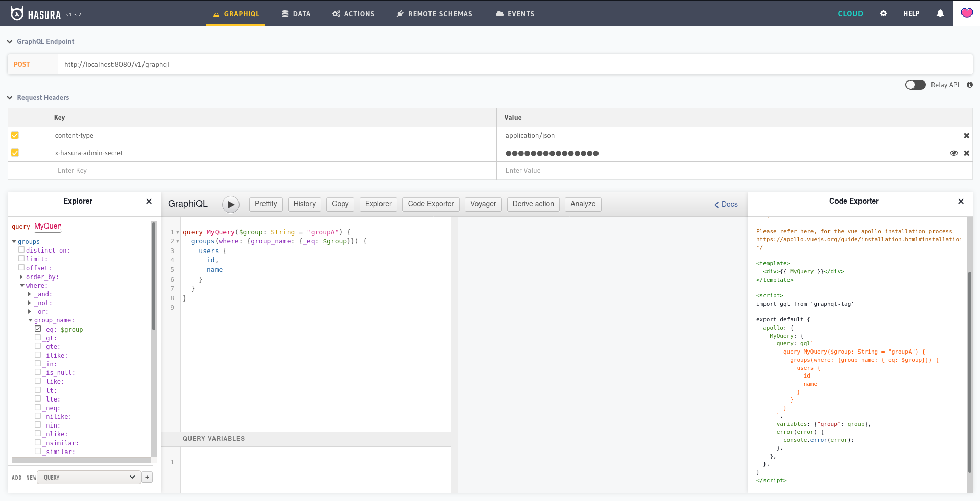Screen dimensions: 980x501
Task: Check the offset checkbox
Action: (x=21, y=267)
